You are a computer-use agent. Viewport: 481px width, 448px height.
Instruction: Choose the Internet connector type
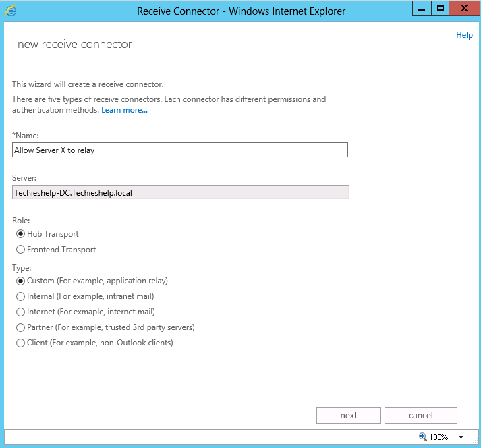20,312
